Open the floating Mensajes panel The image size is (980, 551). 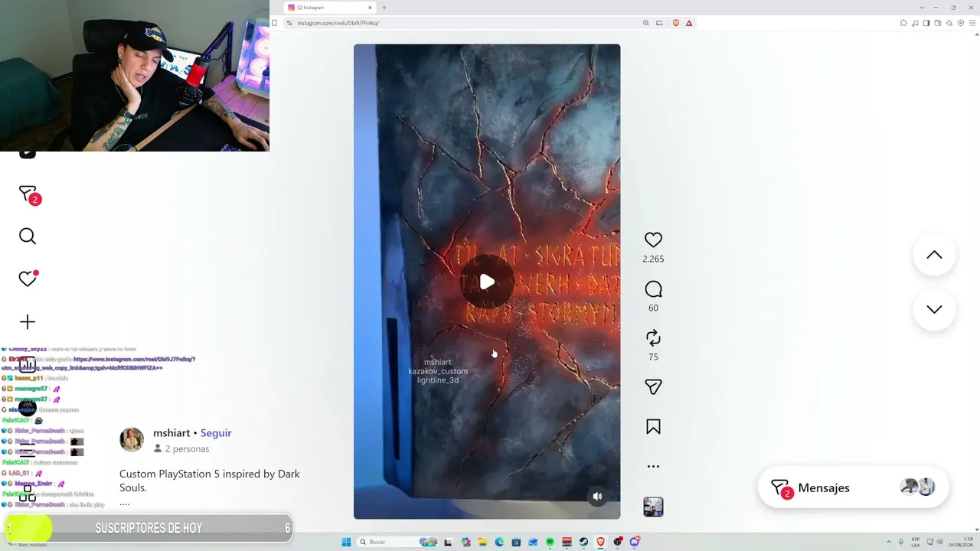[853, 487]
